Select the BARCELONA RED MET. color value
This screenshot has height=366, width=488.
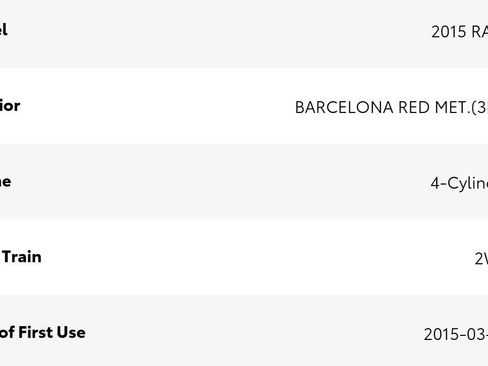[392, 108]
